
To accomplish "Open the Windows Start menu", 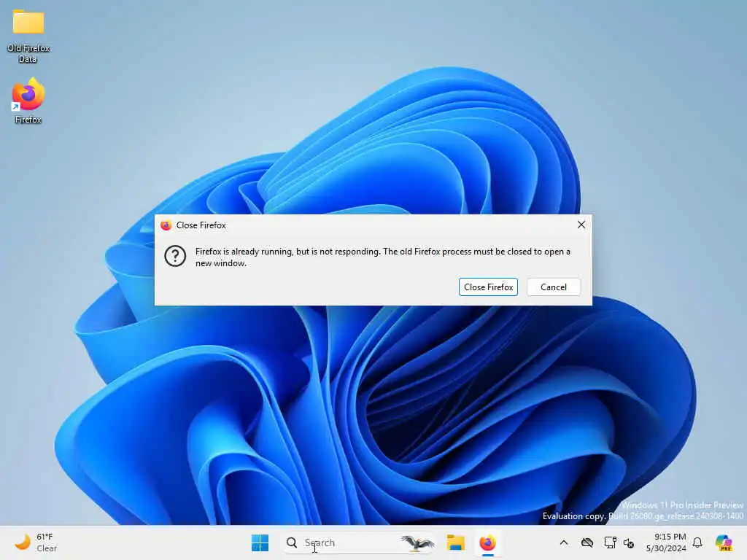I will tap(260, 542).
